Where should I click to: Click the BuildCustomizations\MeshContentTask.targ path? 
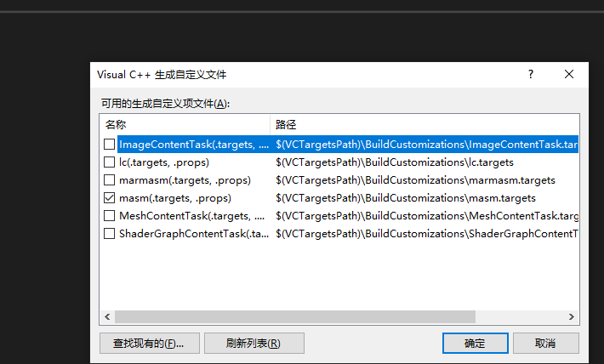point(427,216)
